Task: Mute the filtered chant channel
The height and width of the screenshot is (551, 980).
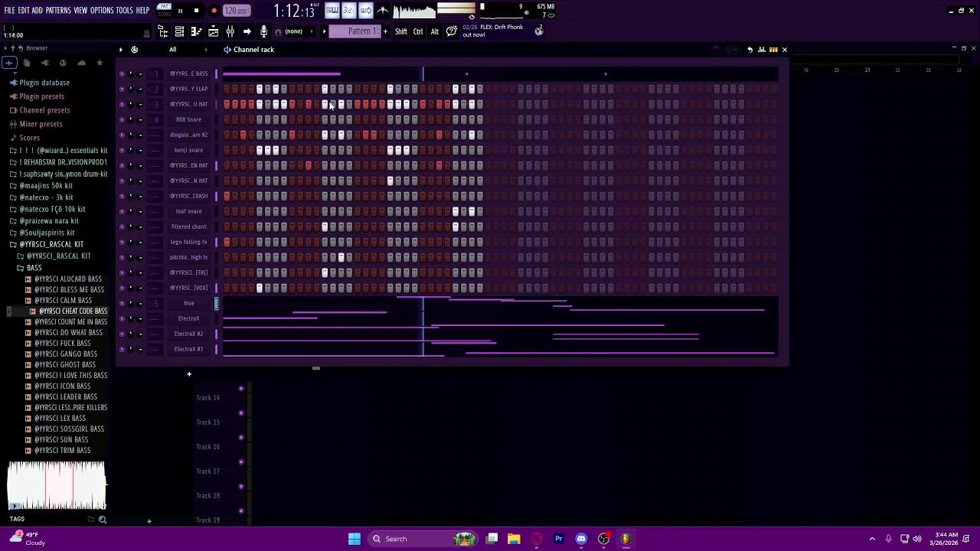Action: point(122,227)
